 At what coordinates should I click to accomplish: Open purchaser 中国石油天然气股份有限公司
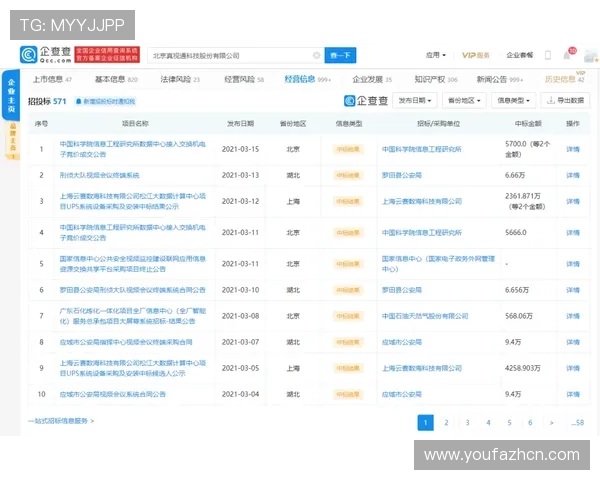pos(425,316)
